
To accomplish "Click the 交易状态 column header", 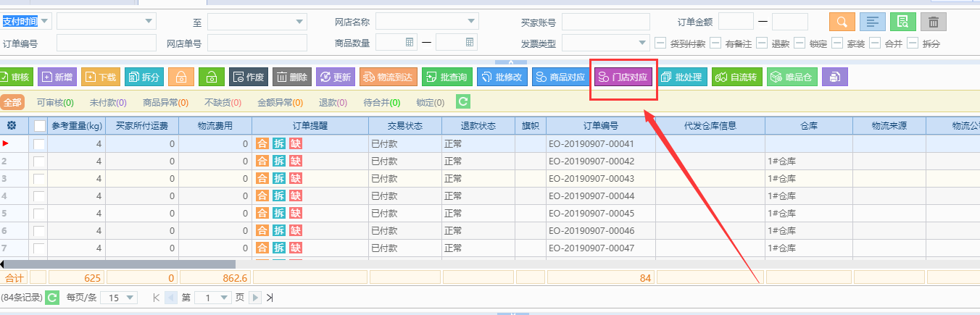I will click(404, 126).
